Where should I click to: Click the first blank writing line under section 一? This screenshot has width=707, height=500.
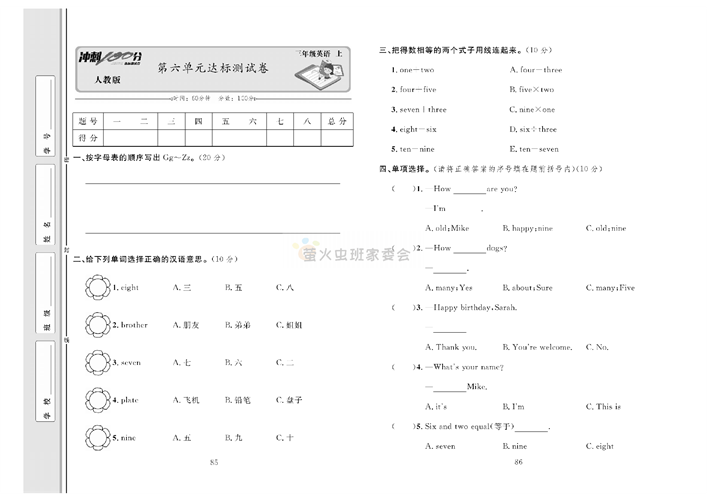[212, 183]
